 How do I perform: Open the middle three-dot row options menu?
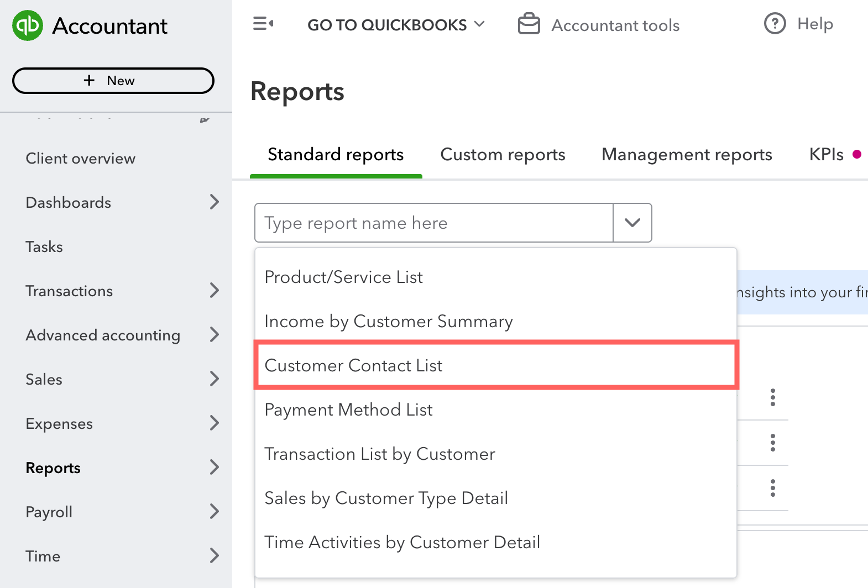[772, 443]
